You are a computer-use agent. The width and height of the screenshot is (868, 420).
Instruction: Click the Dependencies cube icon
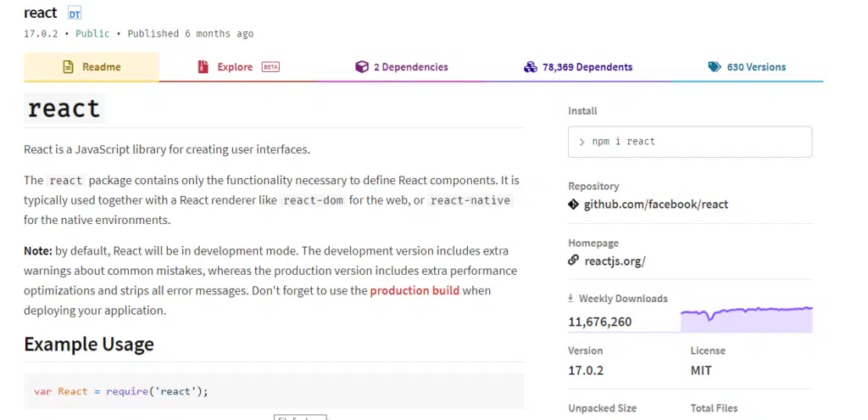coord(361,67)
